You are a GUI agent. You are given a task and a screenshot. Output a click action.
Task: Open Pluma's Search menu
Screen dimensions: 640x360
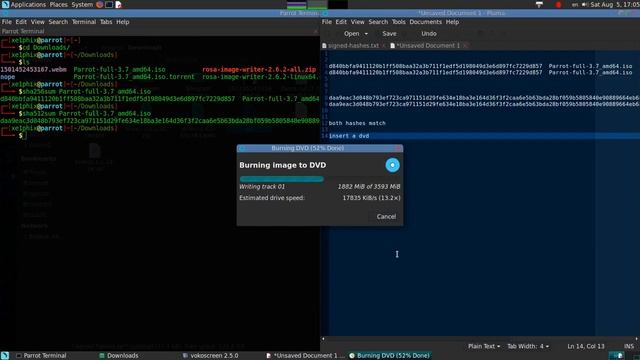point(378,22)
